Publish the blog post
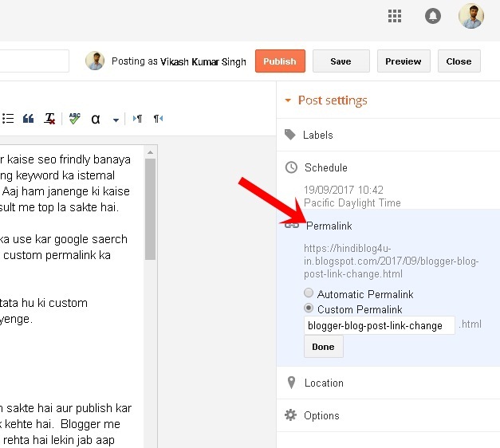 pyautogui.click(x=280, y=61)
